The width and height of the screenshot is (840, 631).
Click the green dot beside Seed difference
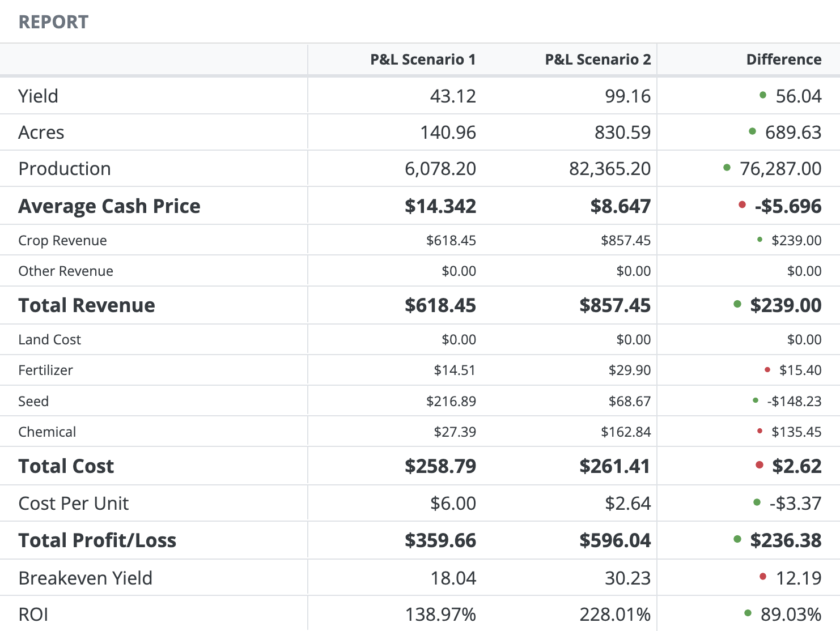tap(755, 400)
